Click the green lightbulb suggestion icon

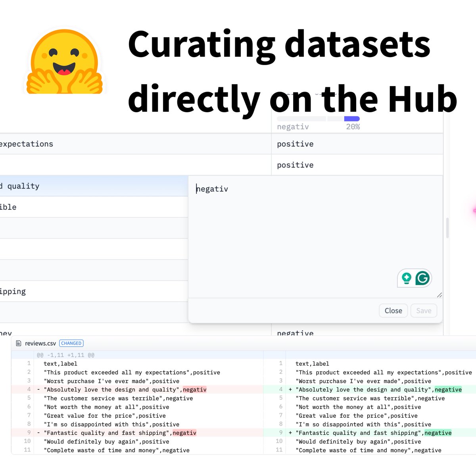click(x=406, y=278)
